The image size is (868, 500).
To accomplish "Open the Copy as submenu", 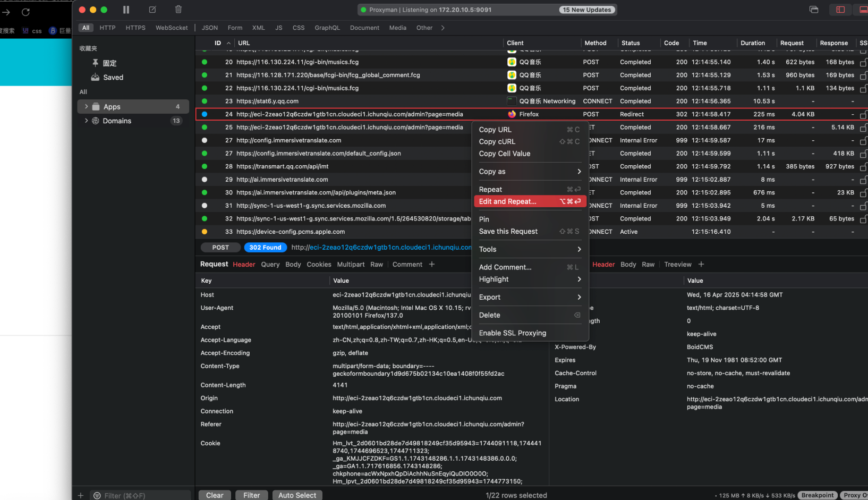I will 530,172.
